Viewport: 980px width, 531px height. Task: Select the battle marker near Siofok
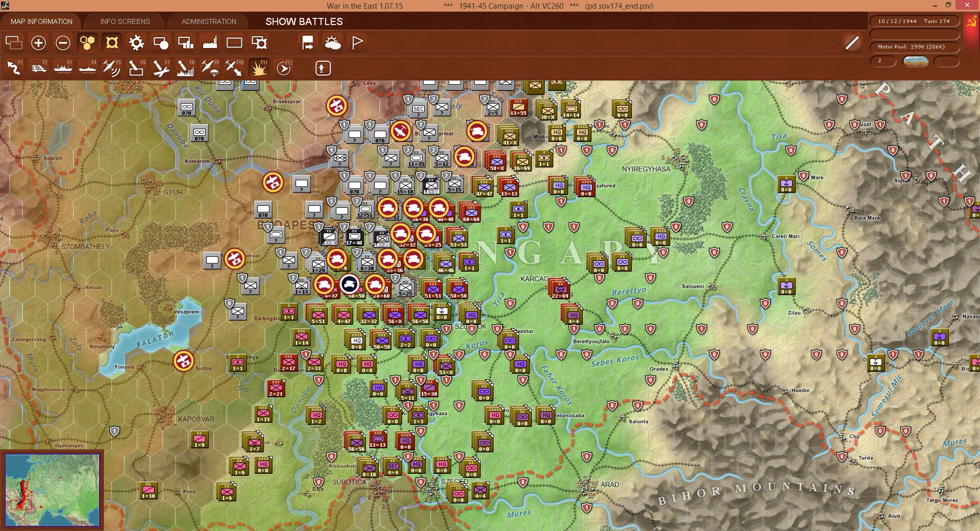point(184,360)
